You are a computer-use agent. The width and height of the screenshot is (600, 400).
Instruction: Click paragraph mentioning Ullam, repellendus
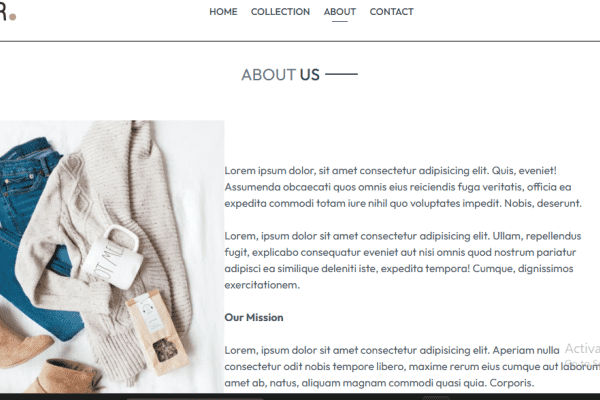point(403,260)
